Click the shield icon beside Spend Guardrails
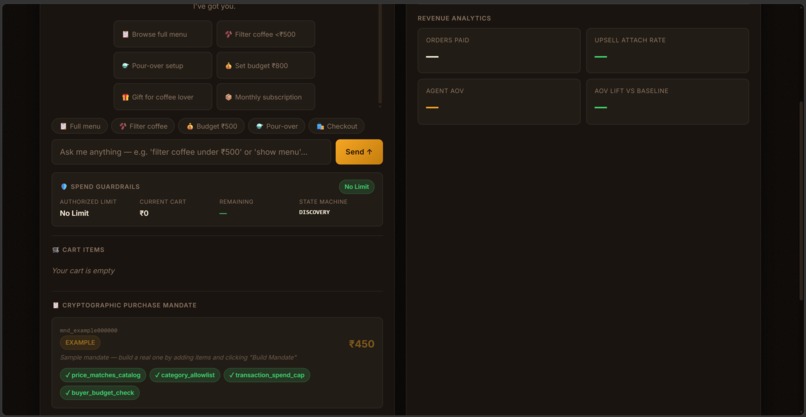This screenshot has height=417, width=806. 64,187
